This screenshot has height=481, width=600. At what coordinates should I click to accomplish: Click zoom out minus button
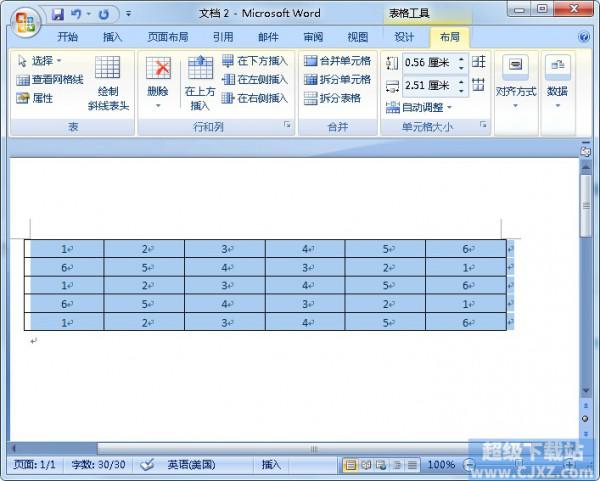(x=469, y=465)
